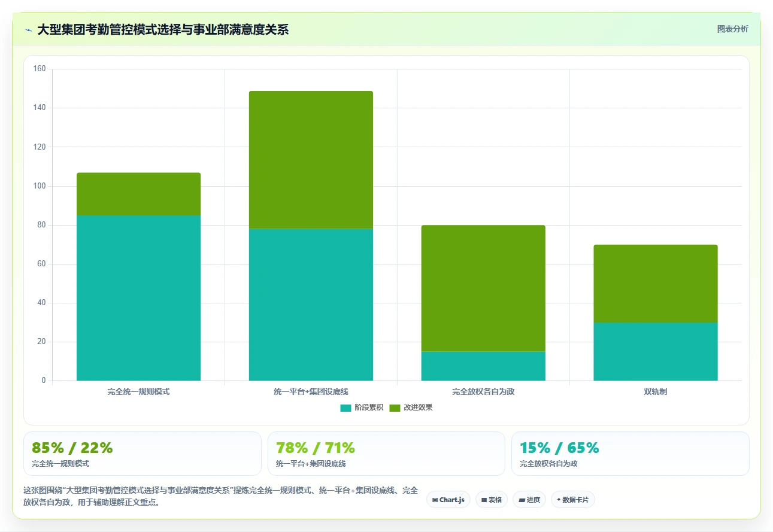773x532 pixels.
Task: Click the green bar segment for 完全放权各自为政
Action: click(x=483, y=288)
